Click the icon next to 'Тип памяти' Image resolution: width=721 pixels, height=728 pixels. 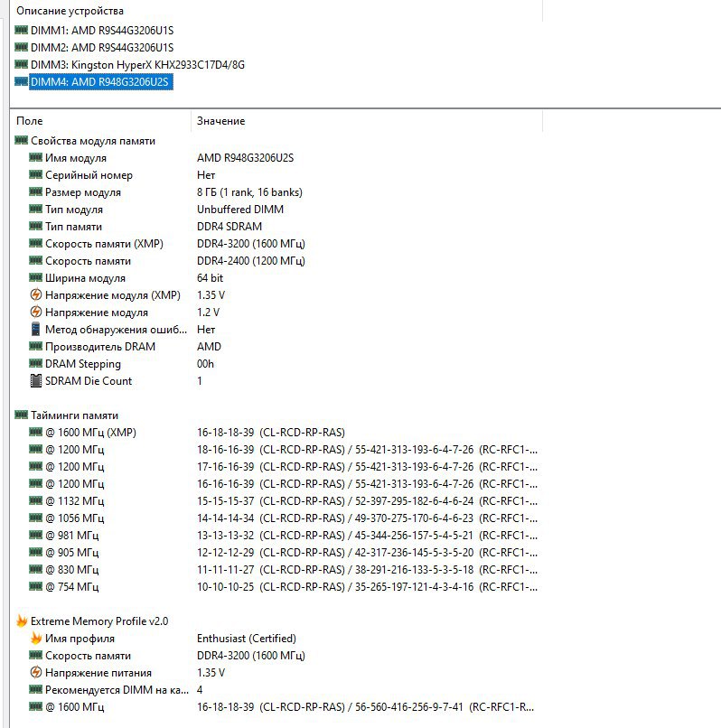(x=36, y=226)
